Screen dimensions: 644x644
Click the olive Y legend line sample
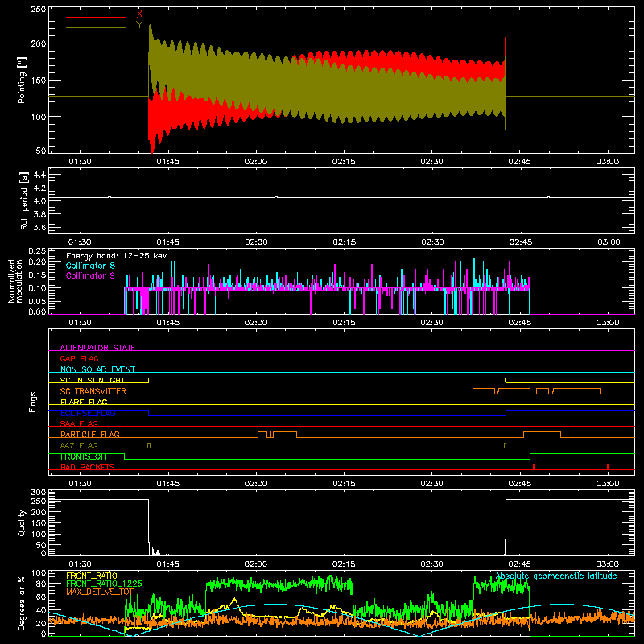tap(95, 28)
